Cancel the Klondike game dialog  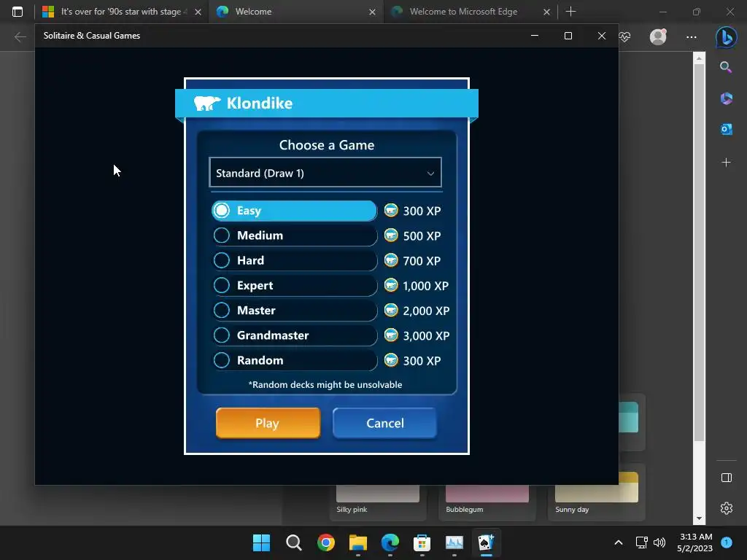384,423
